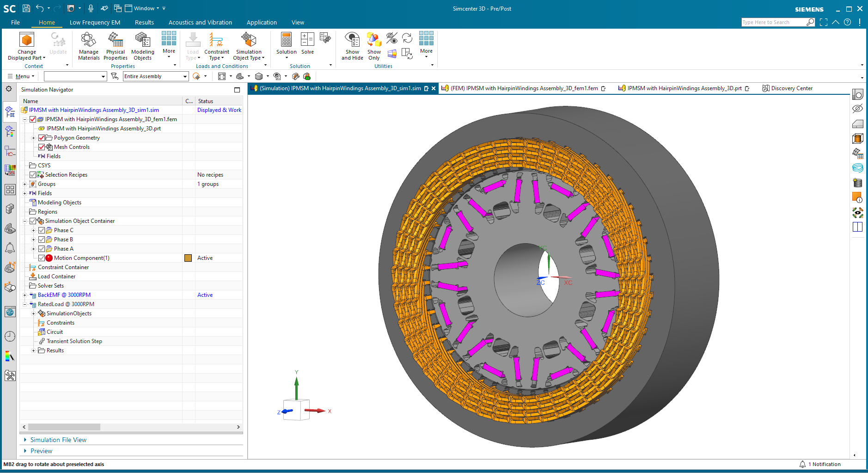Image resolution: width=868 pixels, height=473 pixels.
Task: Launch the Solve command
Action: tap(307, 44)
